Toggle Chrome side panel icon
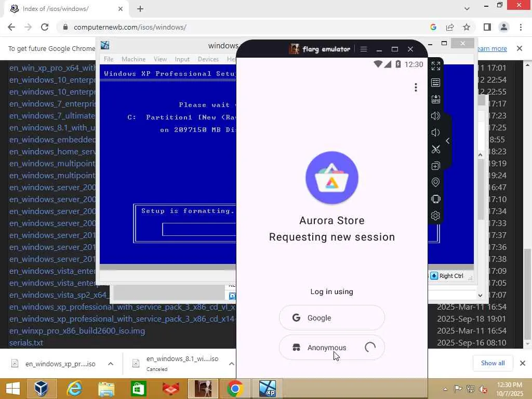 (487, 27)
